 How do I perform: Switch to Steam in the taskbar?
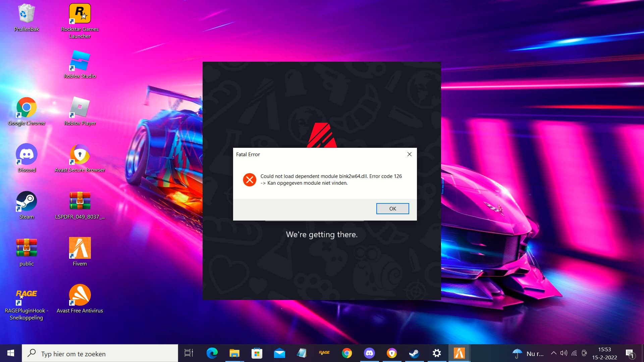pyautogui.click(x=414, y=353)
